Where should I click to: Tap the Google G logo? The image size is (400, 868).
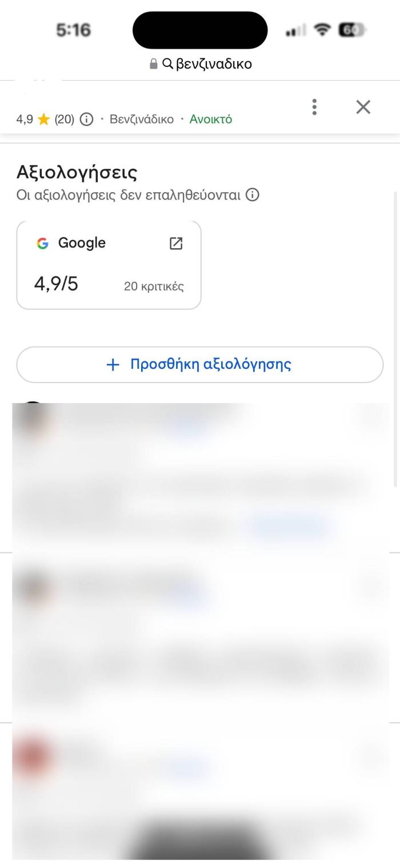click(42, 243)
